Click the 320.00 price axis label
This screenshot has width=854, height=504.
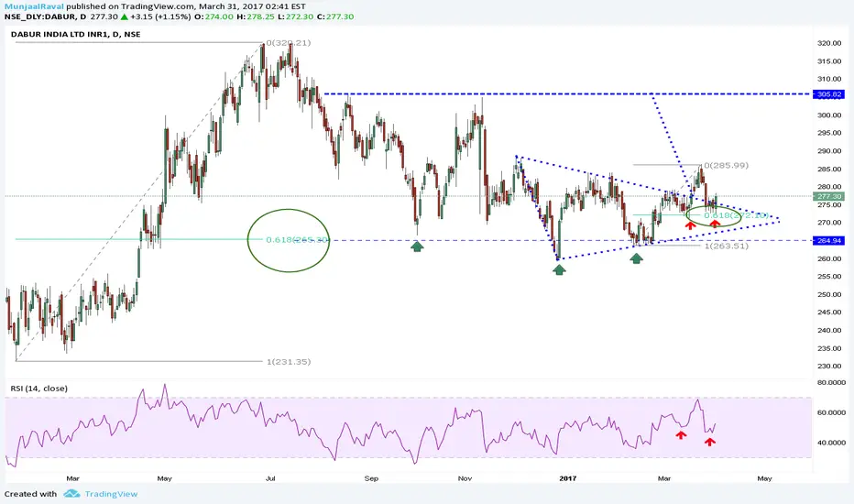(829, 44)
